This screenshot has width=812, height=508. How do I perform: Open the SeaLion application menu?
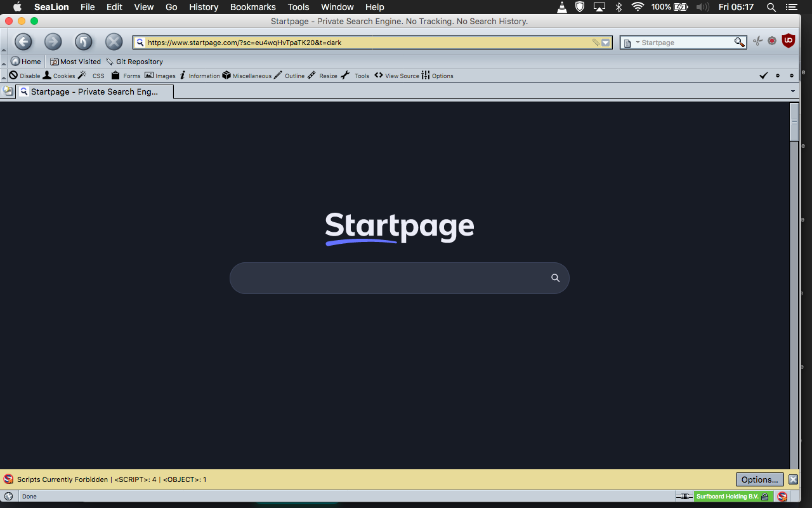tap(51, 7)
